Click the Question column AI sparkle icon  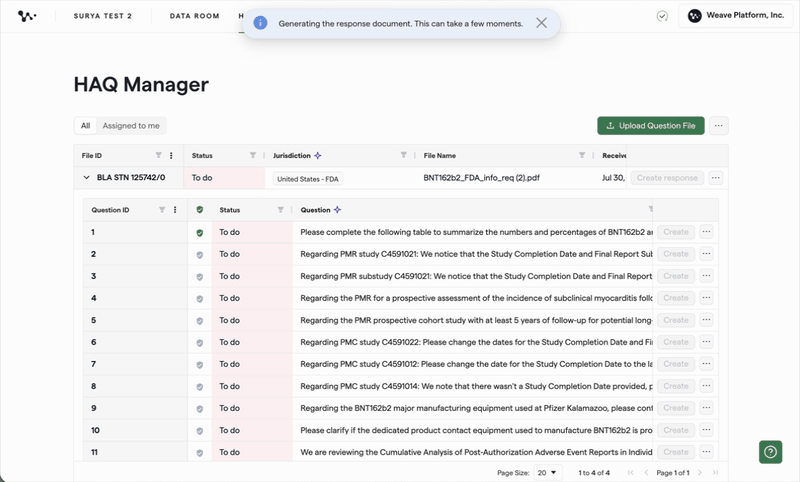(x=337, y=210)
